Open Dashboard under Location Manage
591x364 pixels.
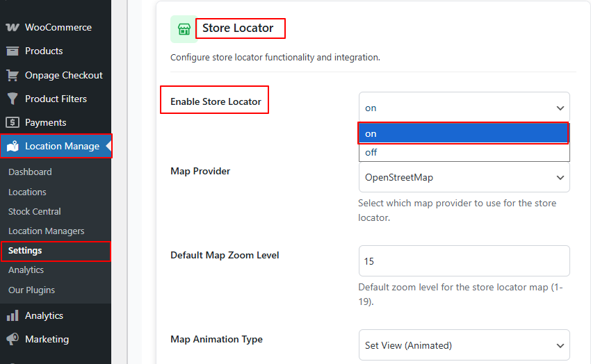point(30,172)
